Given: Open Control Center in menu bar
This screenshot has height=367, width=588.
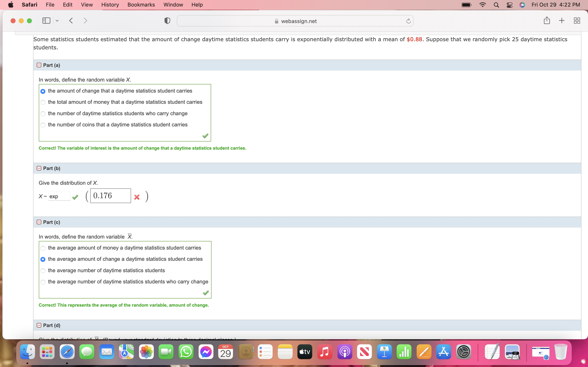Looking at the screenshot, I should pos(509,5).
